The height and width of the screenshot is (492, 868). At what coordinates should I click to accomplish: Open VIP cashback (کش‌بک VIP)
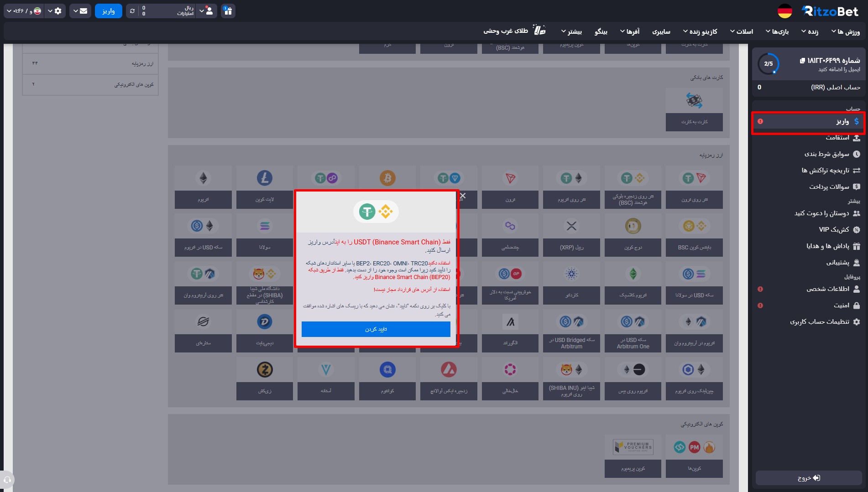click(x=808, y=230)
